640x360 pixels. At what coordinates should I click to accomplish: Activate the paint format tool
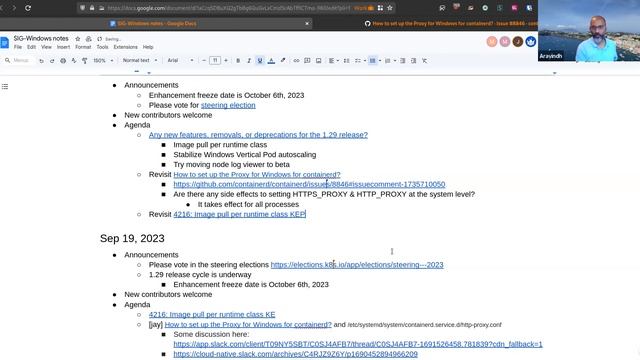point(84,60)
